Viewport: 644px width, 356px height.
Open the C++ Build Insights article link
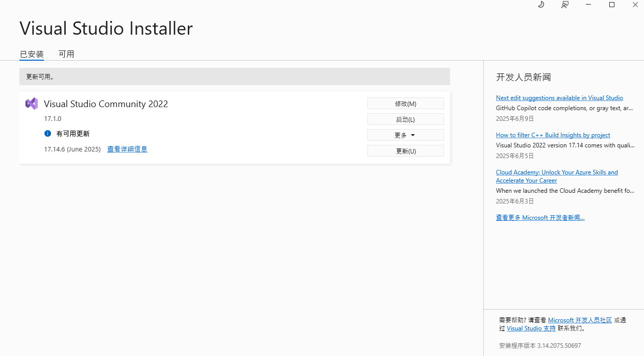pos(553,135)
